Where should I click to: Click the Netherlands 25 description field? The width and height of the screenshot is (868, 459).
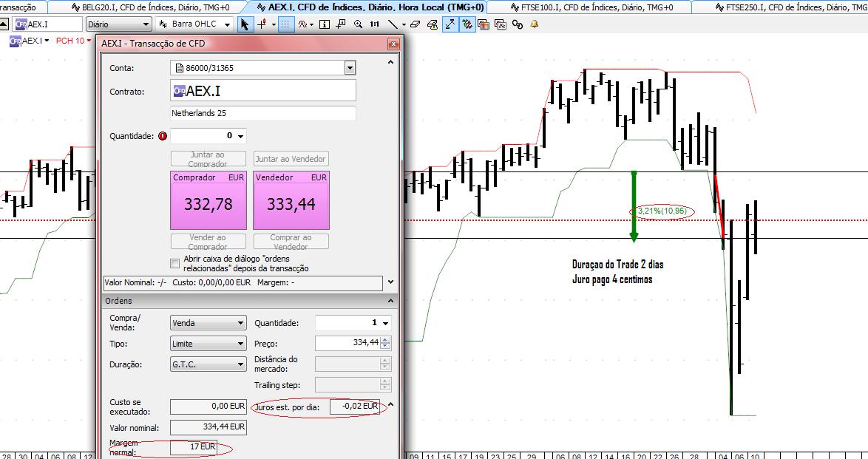point(263,113)
